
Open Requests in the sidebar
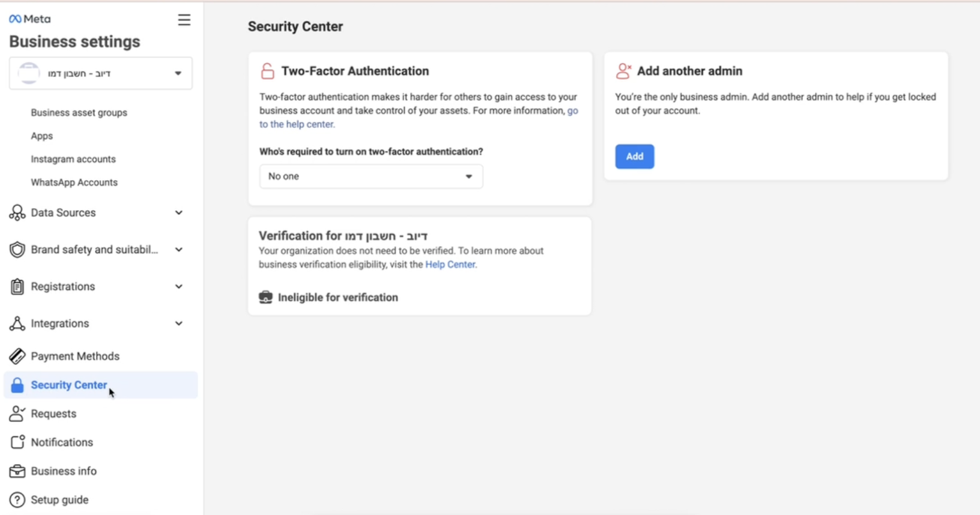53,414
